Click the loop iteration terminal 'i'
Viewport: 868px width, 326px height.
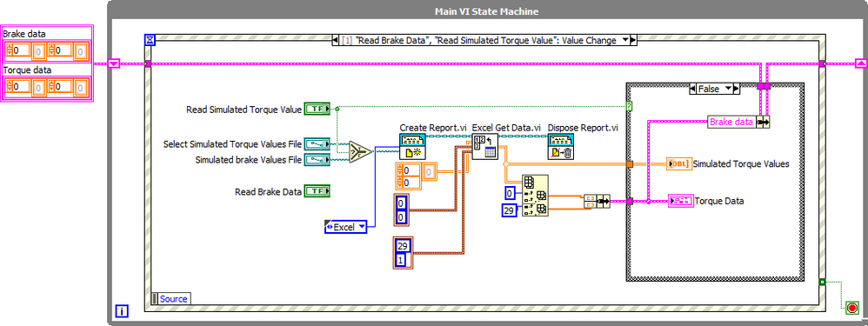(121, 311)
